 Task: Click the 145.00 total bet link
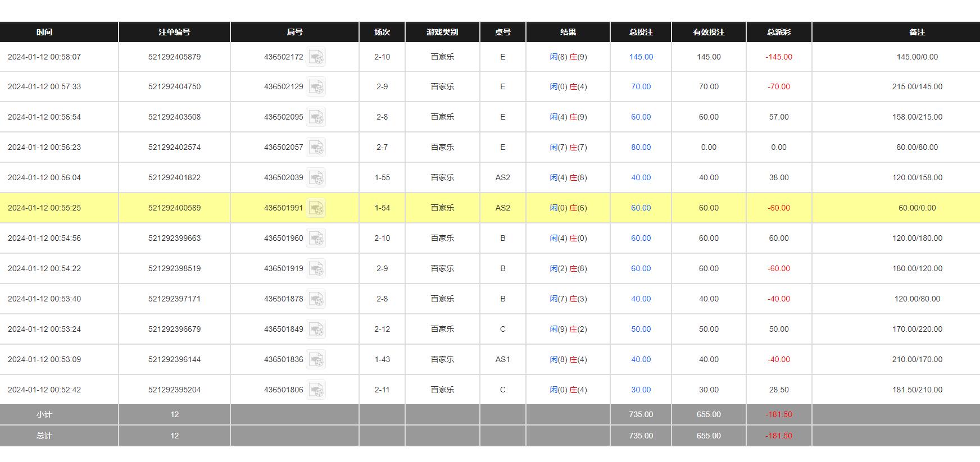(641, 57)
